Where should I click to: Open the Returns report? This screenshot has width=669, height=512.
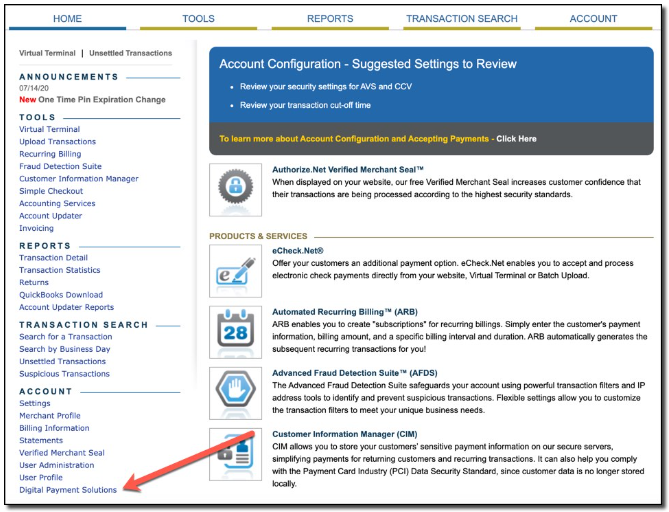[x=34, y=282]
